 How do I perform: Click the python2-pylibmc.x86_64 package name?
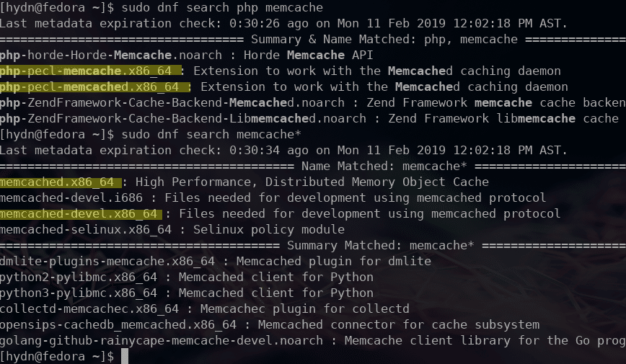78,277
